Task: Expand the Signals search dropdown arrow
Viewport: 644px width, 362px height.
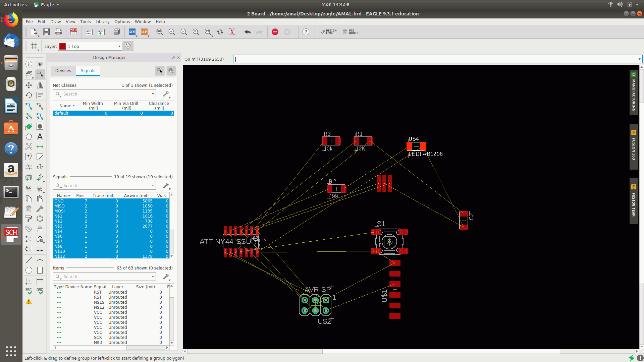Action: [153, 185]
